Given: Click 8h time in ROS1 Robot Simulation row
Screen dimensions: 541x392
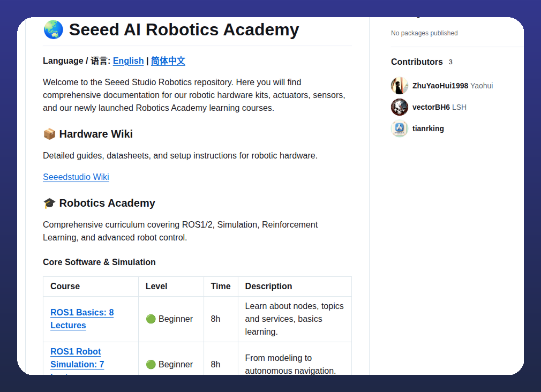Looking at the screenshot, I should [x=216, y=364].
